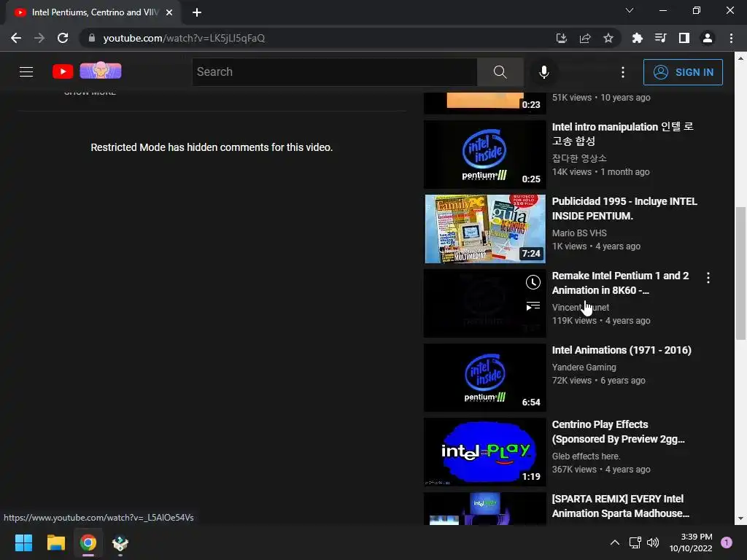Image resolution: width=747 pixels, height=560 pixels.
Task: Open clock showing 3:39 PM
Action: pyautogui.click(x=691, y=542)
